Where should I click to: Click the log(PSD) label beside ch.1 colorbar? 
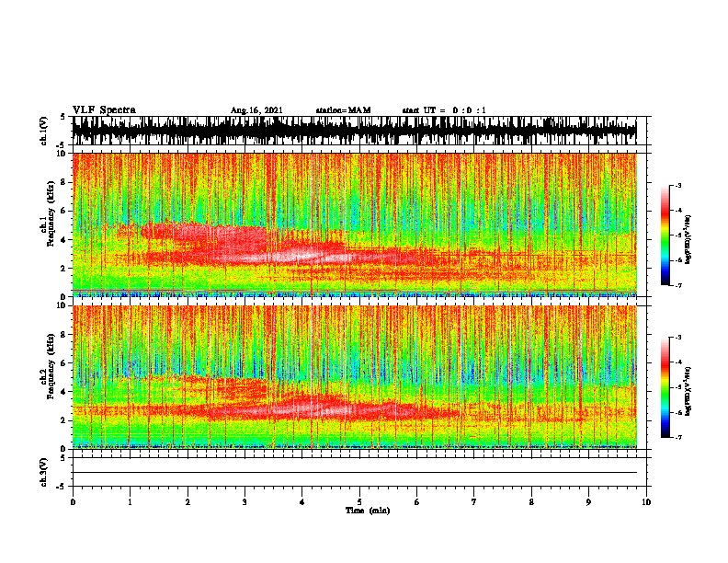(x=688, y=239)
